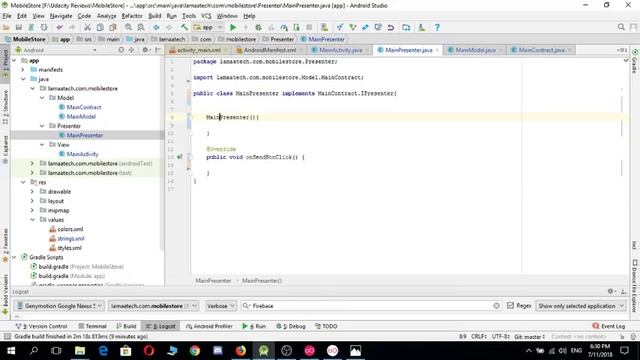The image size is (640, 360).
Task: Click the Find magnifier toolbar icon
Action: coord(128,27)
